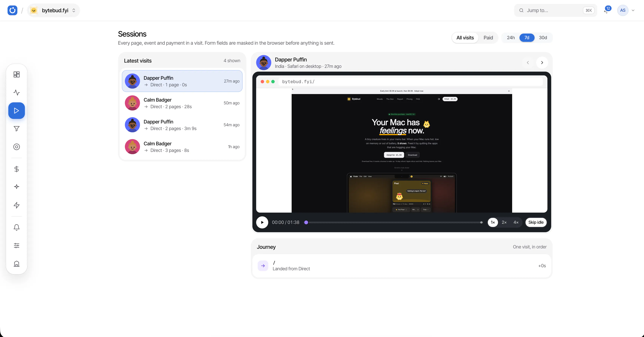
Task: Toggle Skip idle in player
Action: pos(536,222)
